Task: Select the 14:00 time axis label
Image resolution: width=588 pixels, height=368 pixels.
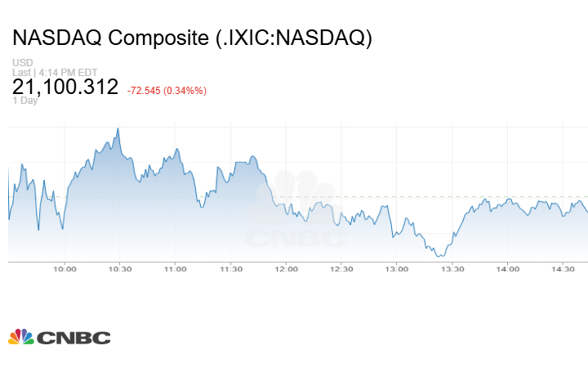Action: (x=508, y=269)
